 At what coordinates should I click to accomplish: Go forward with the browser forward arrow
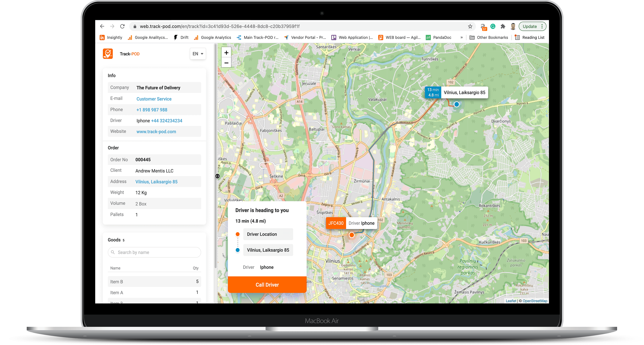click(112, 26)
